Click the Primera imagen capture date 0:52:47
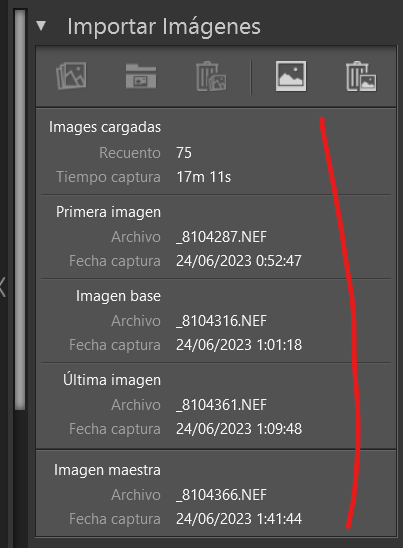The width and height of the screenshot is (403, 548). tap(239, 261)
